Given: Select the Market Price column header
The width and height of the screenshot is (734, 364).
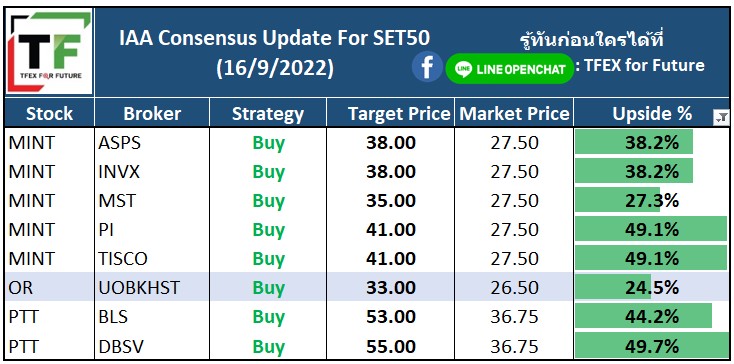Looking at the screenshot, I should (x=514, y=114).
